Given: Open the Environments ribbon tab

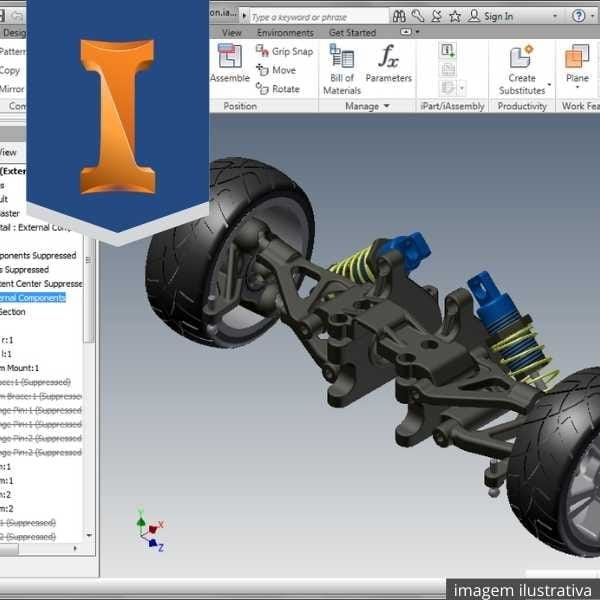Looking at the screenshot, I should (285, 33).
